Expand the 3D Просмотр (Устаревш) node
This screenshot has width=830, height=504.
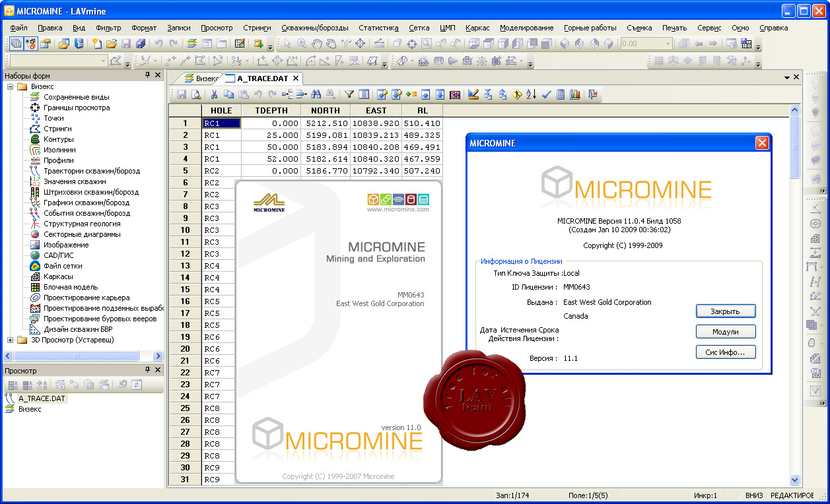click(x=10, y=340)
